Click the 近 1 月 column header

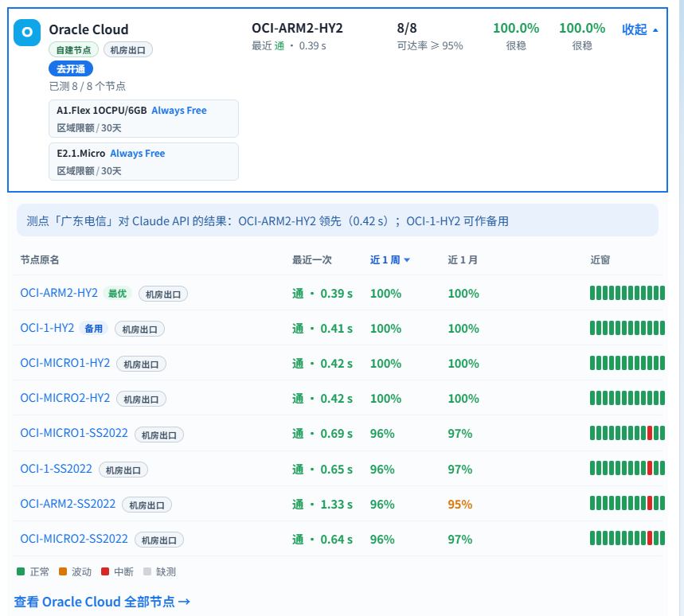click(463, 260)
